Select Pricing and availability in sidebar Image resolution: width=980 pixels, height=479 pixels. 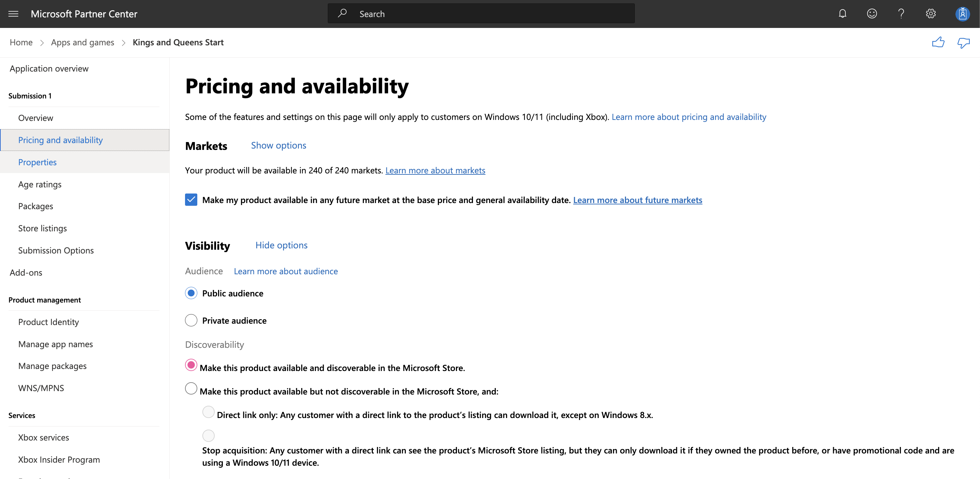pos(85,140)
